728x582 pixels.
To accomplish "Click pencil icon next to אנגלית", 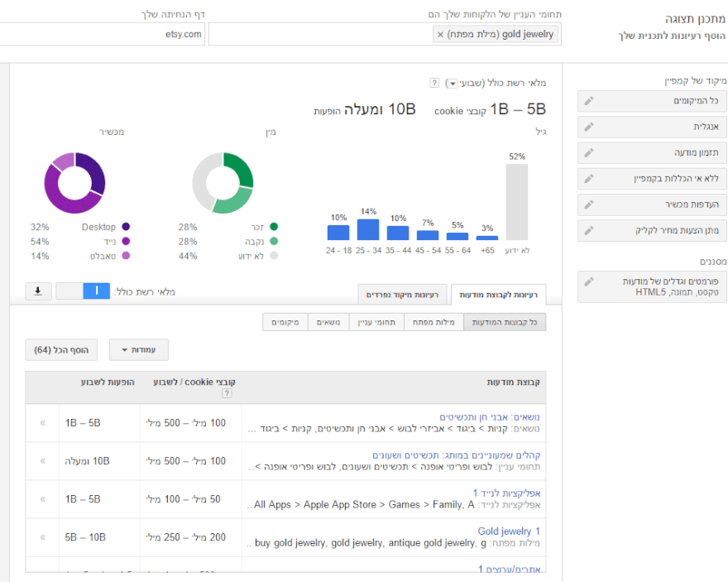I will [589, 127].
